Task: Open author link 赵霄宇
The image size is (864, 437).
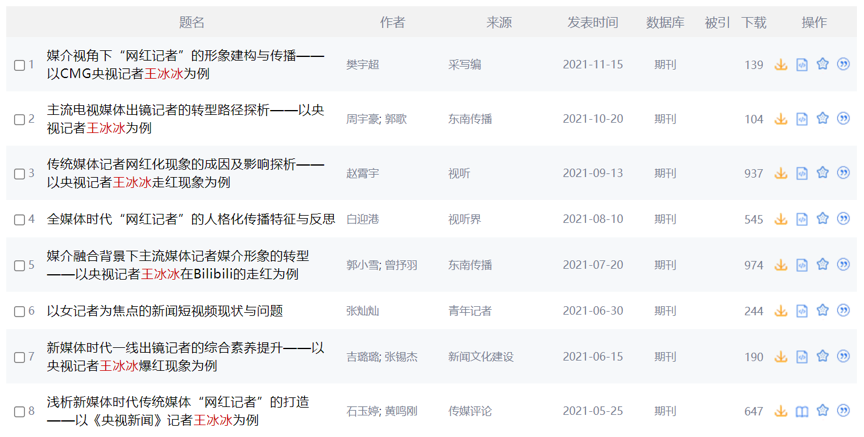Action: 362,173
